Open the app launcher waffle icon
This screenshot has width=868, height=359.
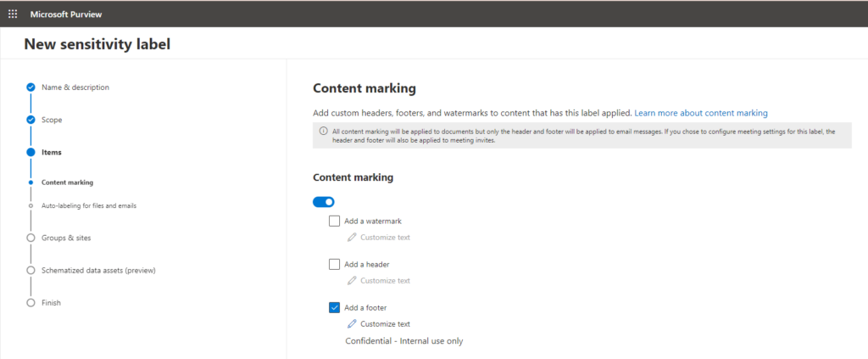coord(12,14)
